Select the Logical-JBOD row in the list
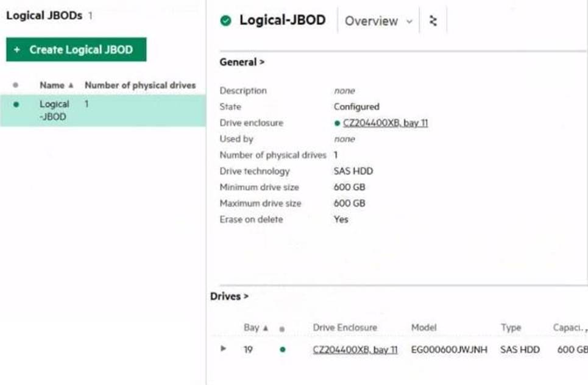 (102, 110)
